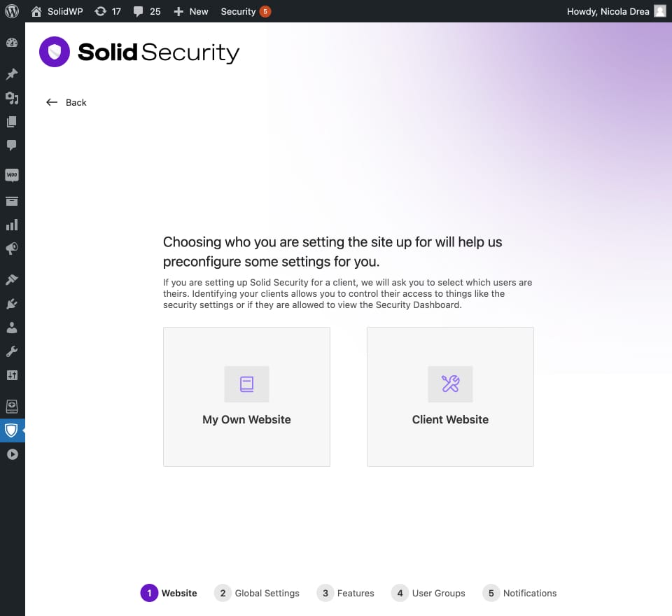Viewport: 672px width, 616px height.
Task: Select the Solid Security shield icon in sidebar
Action: [11, 430]
